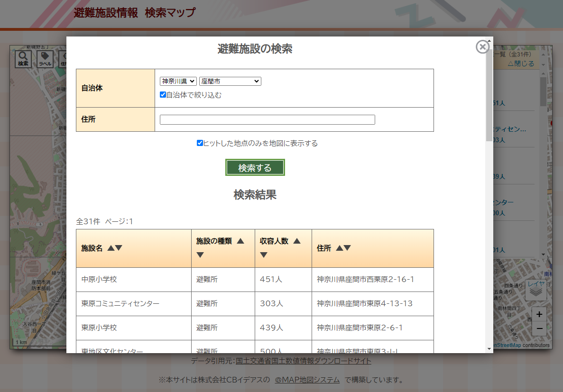Open the prefecture dropdown showing 神奈川県
This screenshot has width=563, height=392.
[178, 82]
